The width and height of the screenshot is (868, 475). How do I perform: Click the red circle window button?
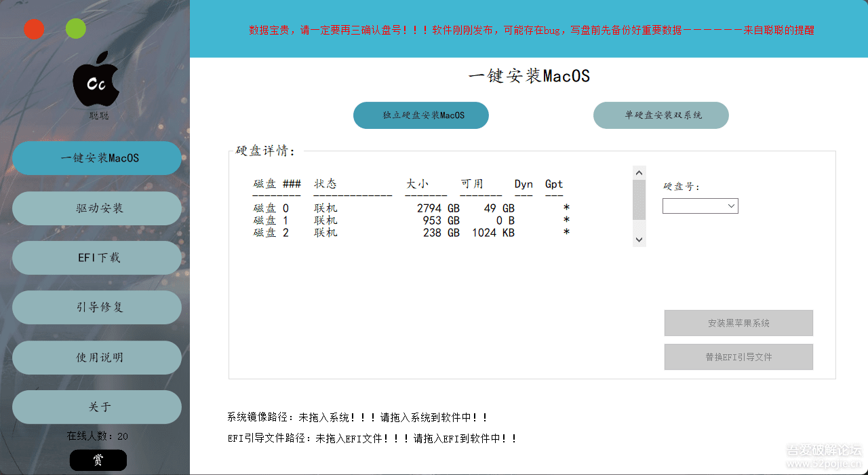(34, 29)
